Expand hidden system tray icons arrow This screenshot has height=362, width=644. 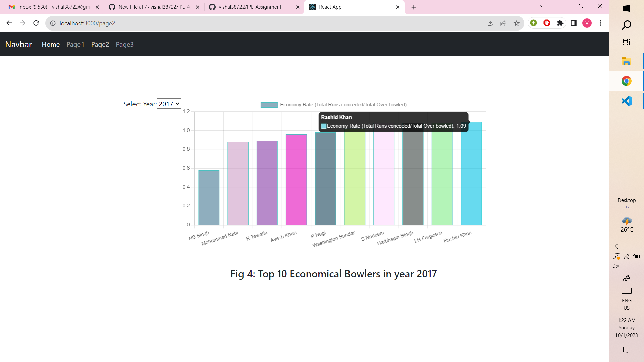pyautogui.click(x=616, y=246)
